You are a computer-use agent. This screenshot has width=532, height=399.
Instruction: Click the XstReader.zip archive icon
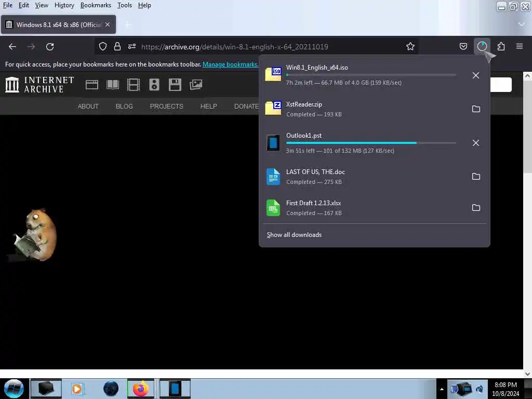pos(273,108)
